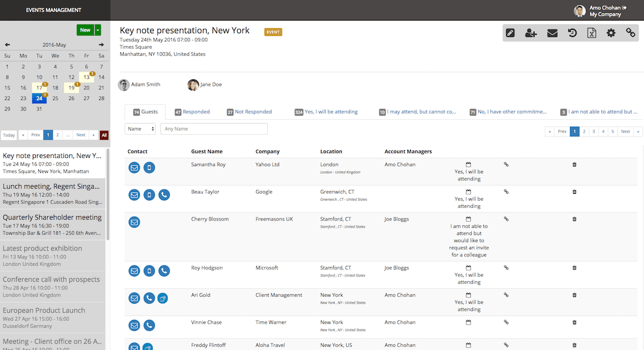This screenshot has width=644, height=350.
Task: Delete Samantha Roy using trash icon
Action: coord(574,164)
